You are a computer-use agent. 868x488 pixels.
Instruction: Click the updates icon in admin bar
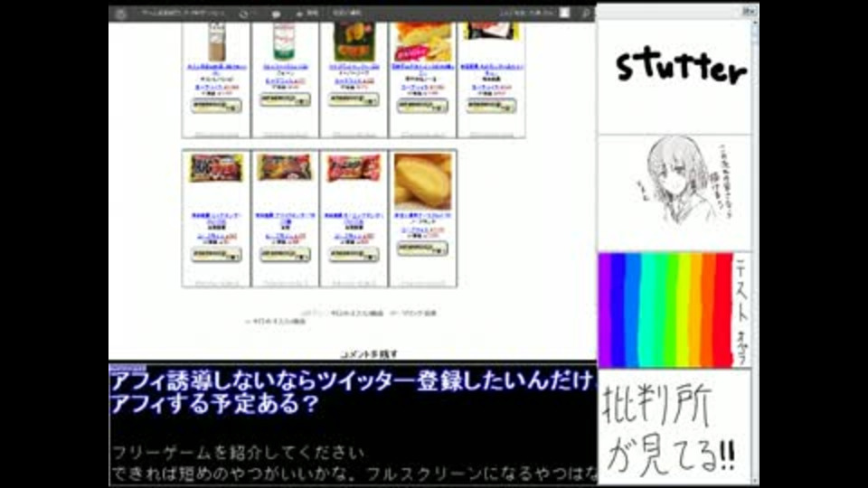[x=244, y=14]
